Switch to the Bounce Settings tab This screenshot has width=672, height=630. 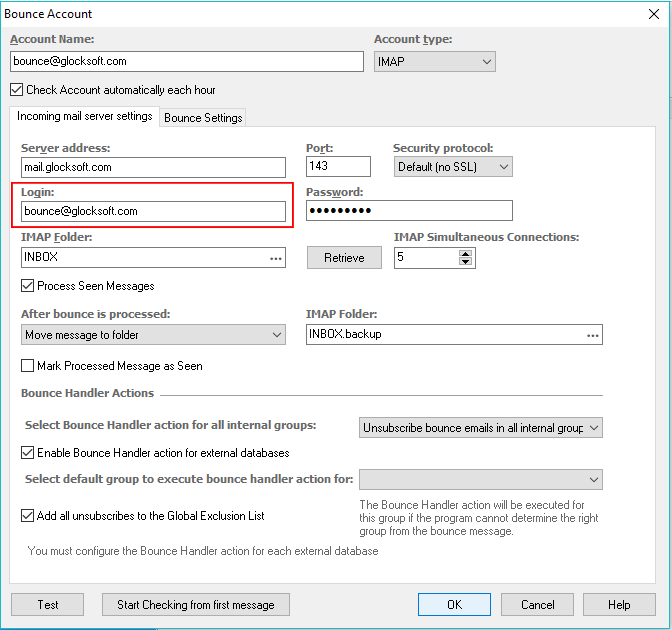(203, 117)
